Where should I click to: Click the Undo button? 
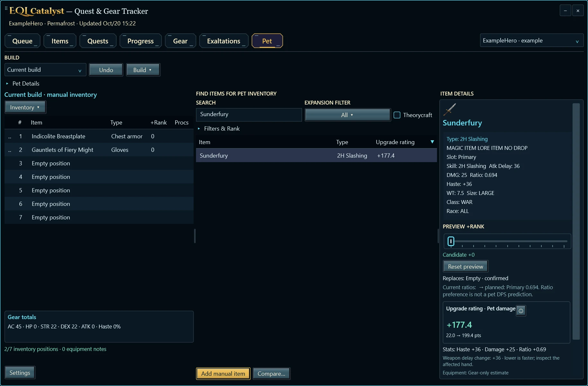point(106,70)
